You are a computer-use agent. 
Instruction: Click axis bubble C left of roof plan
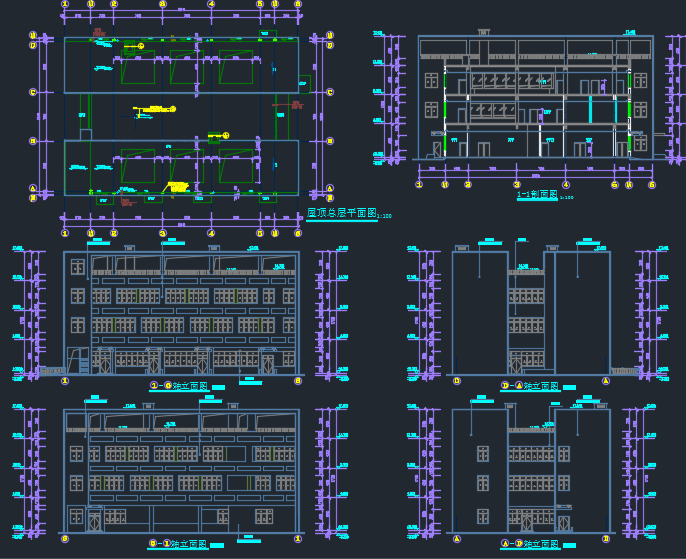(33, 92)
